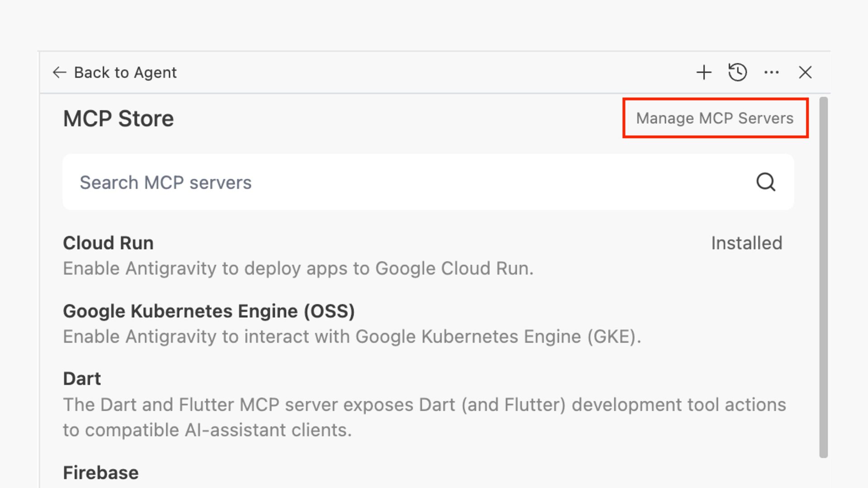Click the MCP Store heading
868x488 pixels.
[118, 119]
